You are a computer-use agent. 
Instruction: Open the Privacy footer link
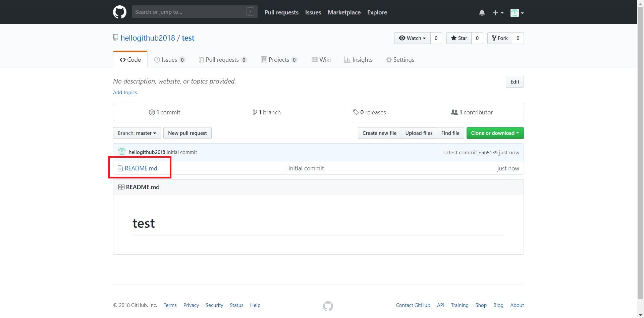coord(191,305)
